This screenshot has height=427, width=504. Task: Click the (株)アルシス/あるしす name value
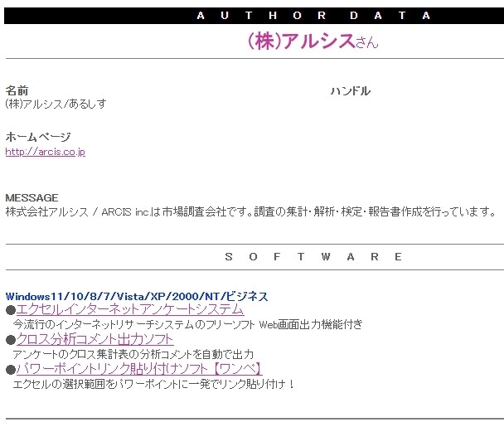coord(56,104)
